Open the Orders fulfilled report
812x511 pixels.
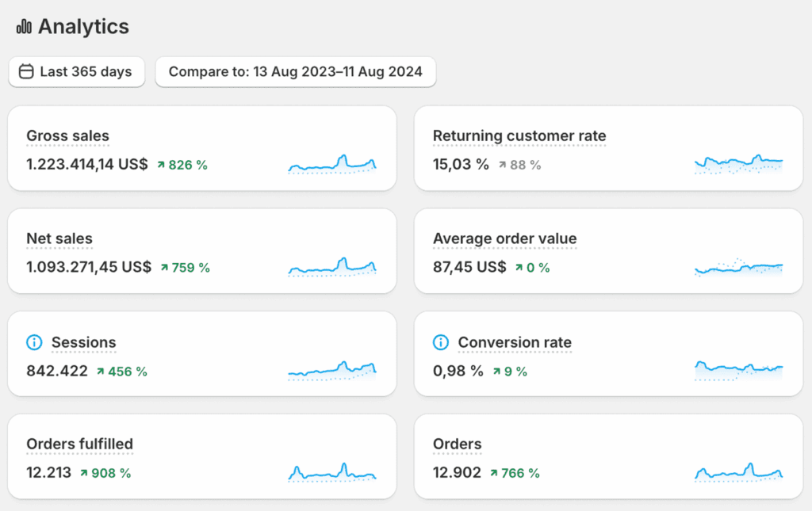(79, 444)
